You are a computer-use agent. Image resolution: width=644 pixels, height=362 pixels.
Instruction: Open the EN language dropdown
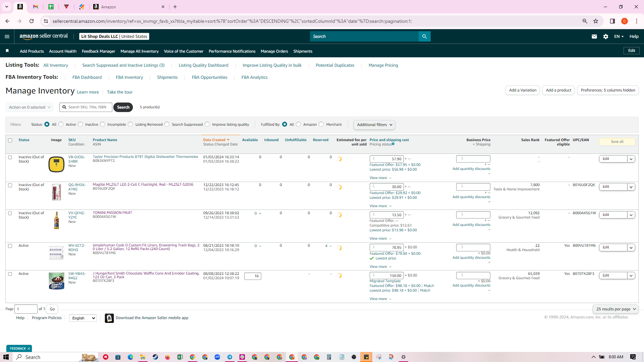click(x=619, y=37)
